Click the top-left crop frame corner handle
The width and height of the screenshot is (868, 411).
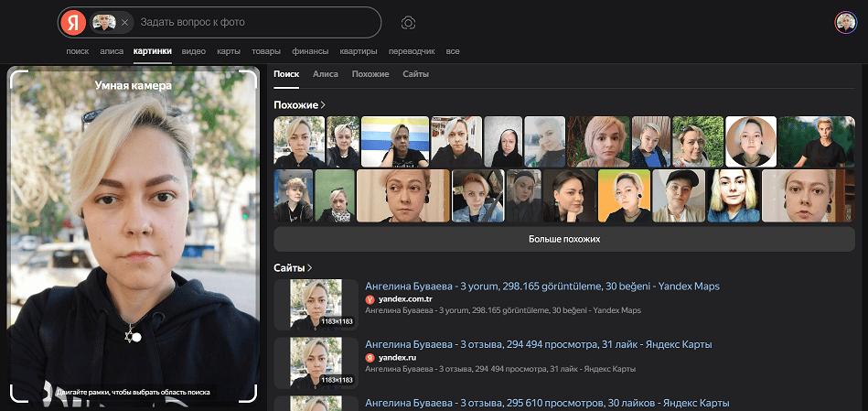pos(15,74)
